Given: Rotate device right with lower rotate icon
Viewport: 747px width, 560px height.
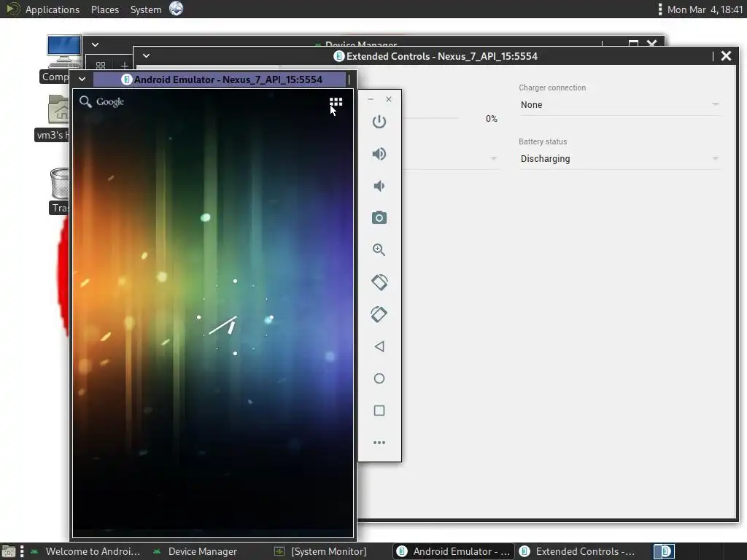Looking at the screenshot, I should pos(379,314).
